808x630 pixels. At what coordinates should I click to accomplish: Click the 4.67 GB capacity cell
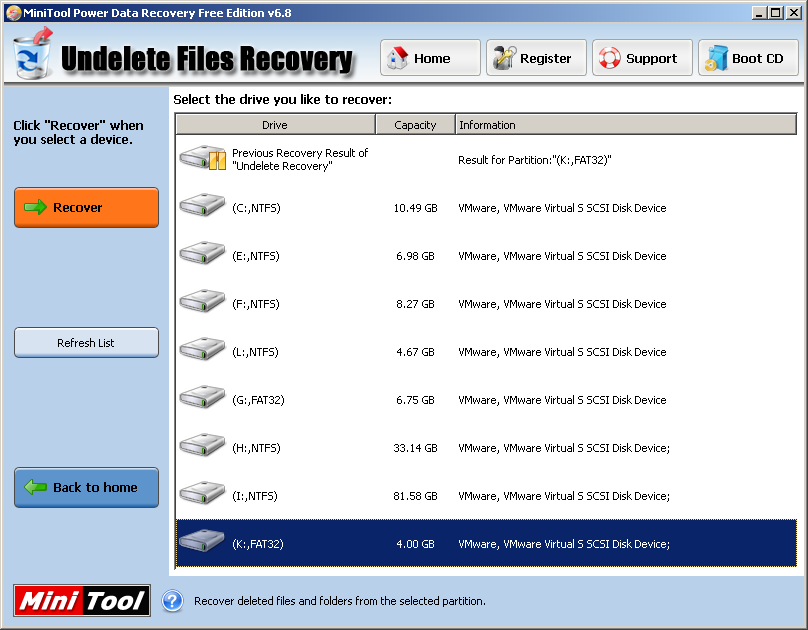click(415, 352)
